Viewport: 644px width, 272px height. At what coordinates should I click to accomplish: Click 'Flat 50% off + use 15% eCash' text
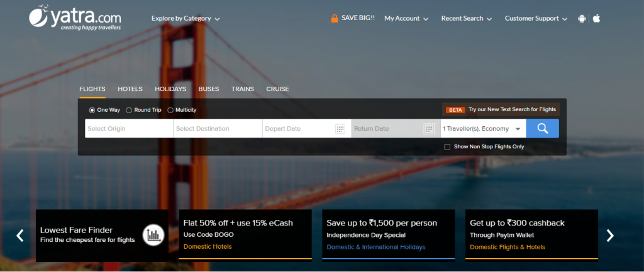tap(238, 223)
